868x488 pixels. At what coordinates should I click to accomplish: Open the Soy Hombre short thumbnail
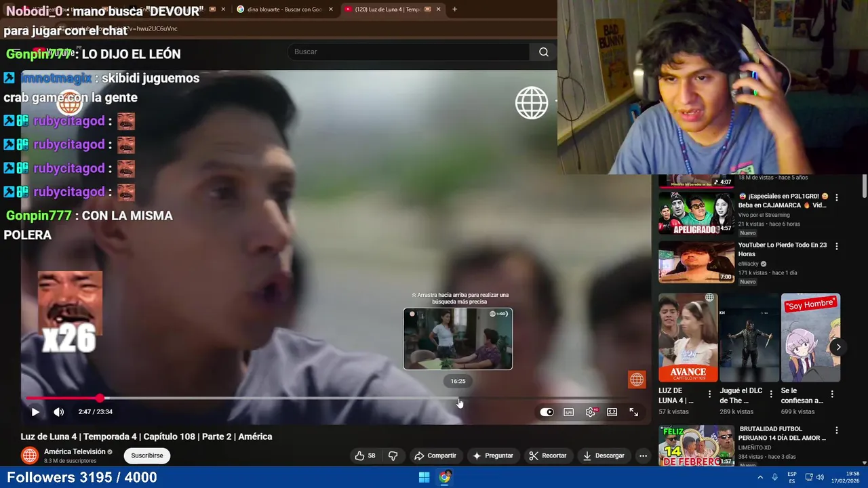tap(810, 338)
